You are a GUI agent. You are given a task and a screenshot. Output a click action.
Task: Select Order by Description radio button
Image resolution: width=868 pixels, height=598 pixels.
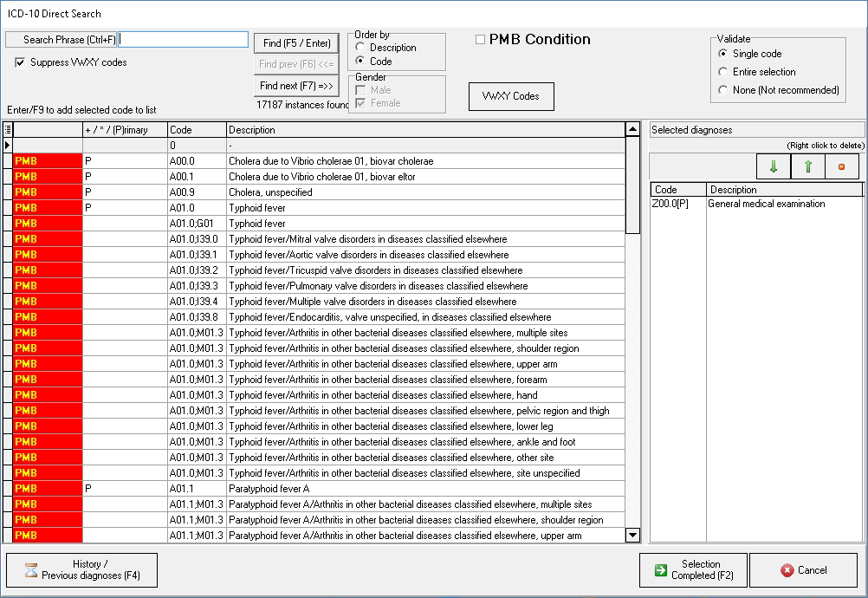[x=360, y=48]
